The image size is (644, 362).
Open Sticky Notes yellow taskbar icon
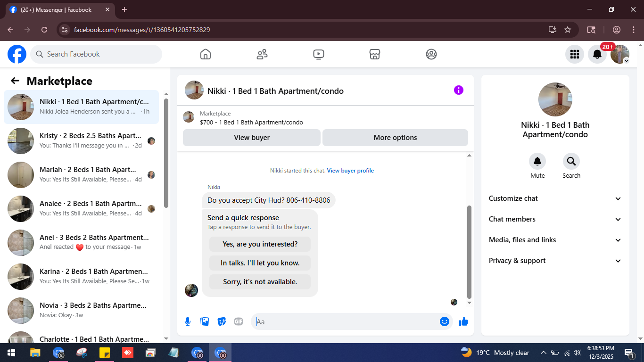click(x=105, y=353)
